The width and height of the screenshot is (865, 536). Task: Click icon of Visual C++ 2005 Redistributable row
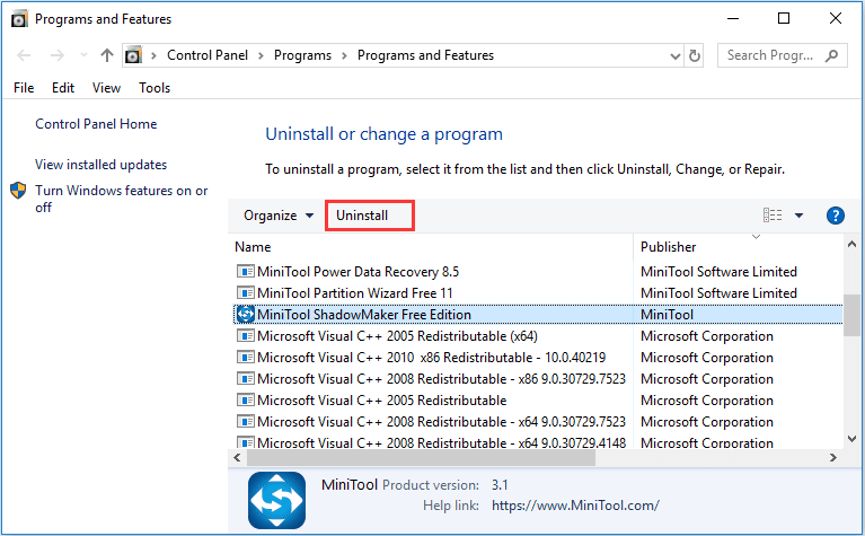245,400
